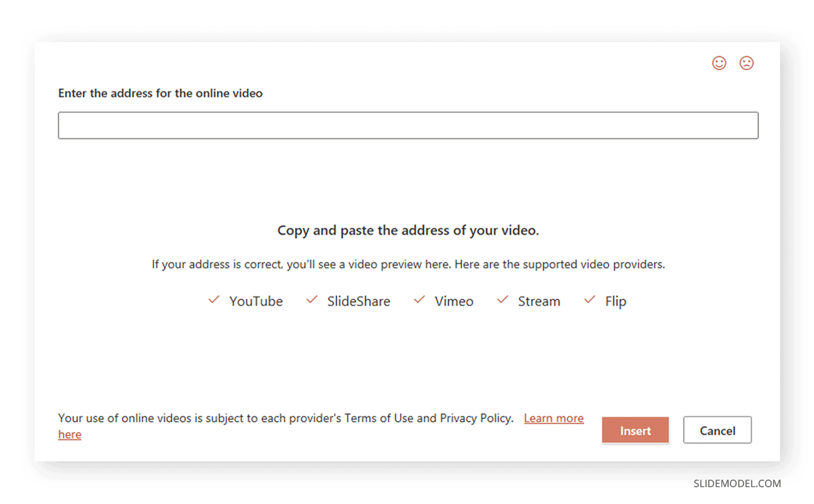
Task: Click the checkmark beside Vimeo
Action: tap(419, 300)
